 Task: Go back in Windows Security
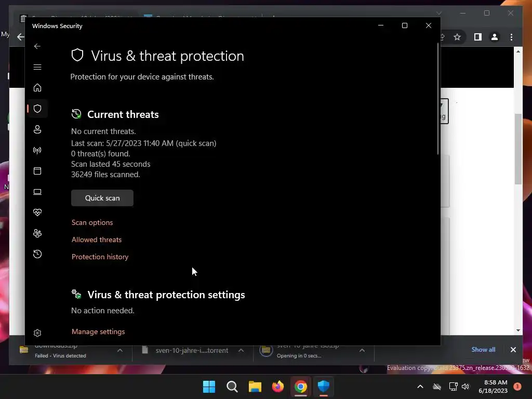37,46
